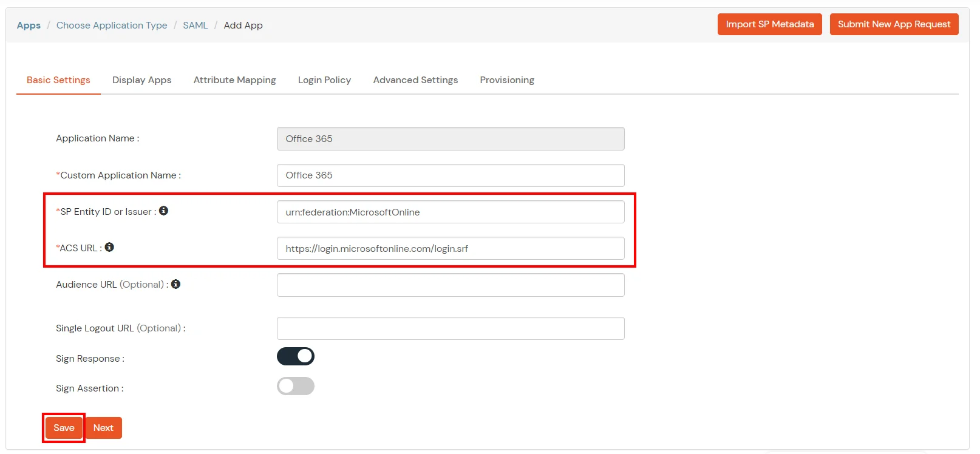This screenshot has height=454, width=980.
Task: Click the info icon beside SP Entity ID
Action: tap(163, 211)
